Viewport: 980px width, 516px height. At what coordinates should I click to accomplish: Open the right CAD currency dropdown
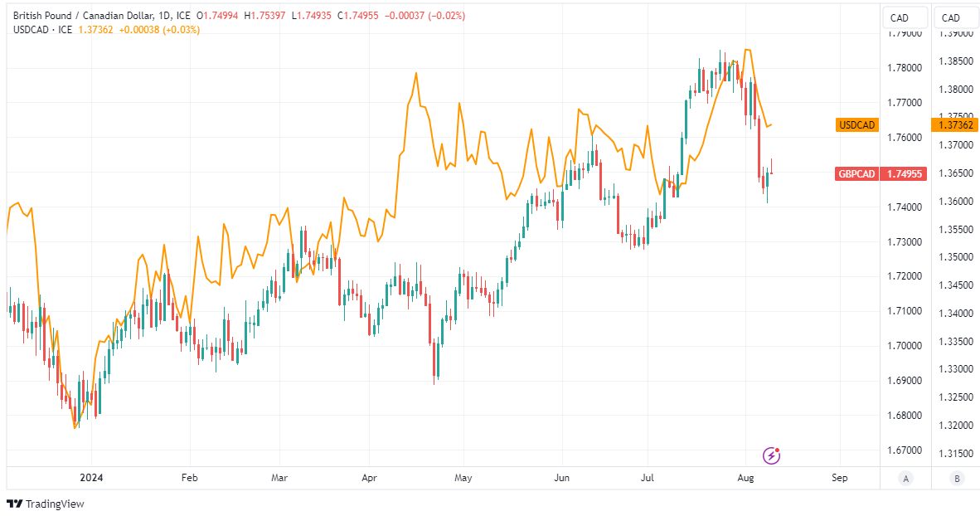pyautogui.click(x=951, y=17)
